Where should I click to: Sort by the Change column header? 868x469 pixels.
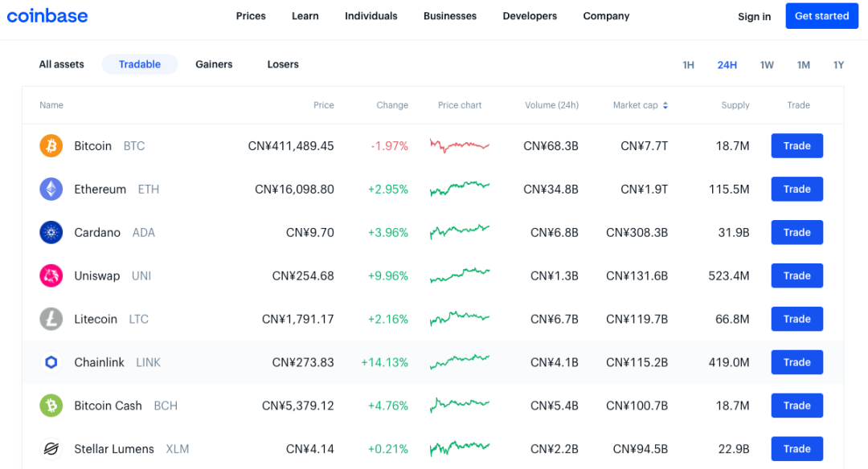[392, 105]
